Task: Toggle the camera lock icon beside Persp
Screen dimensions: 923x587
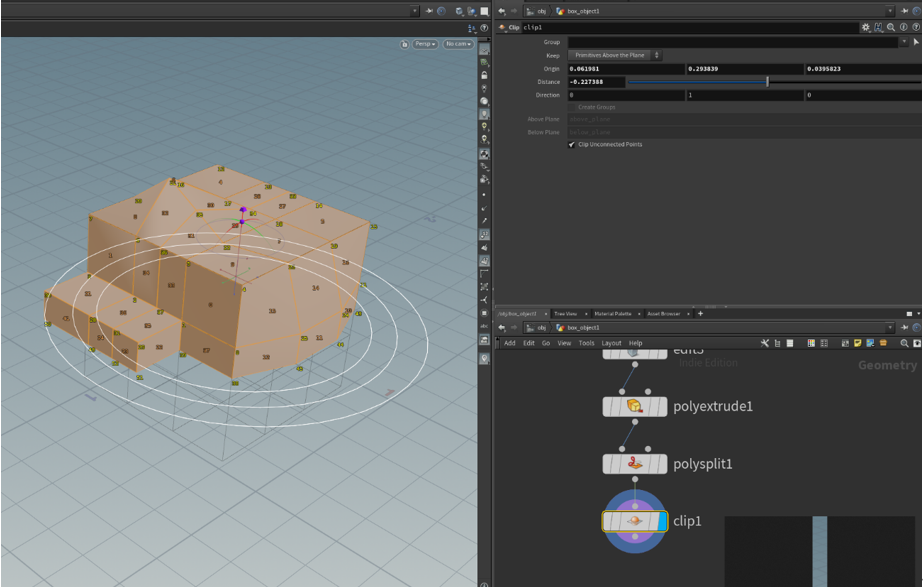Action: [x=404, y=44]
